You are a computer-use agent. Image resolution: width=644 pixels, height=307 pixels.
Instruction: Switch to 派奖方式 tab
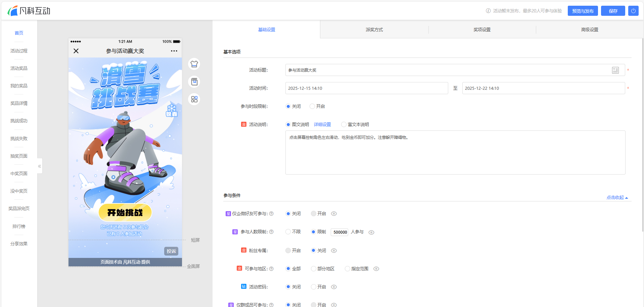pyautogui.click(x=374, y=30)
